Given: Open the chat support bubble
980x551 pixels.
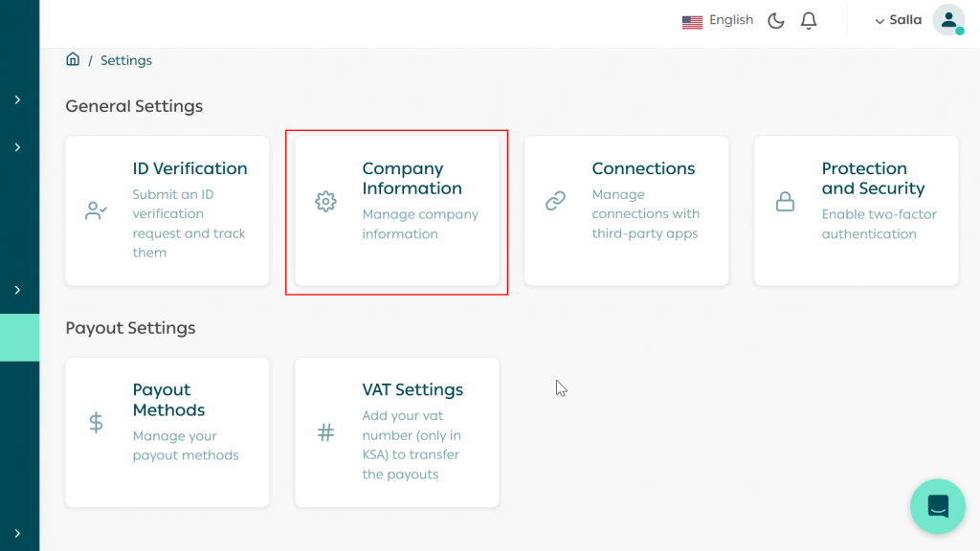Looking at the screenshot, I should click(x=937, y=506).
